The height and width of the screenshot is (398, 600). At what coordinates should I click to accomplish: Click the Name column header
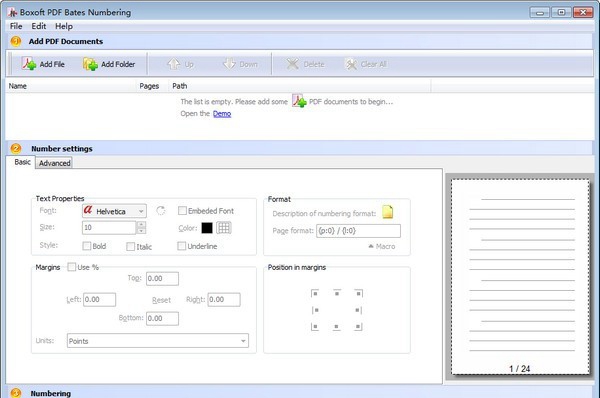tap(71, 86)
